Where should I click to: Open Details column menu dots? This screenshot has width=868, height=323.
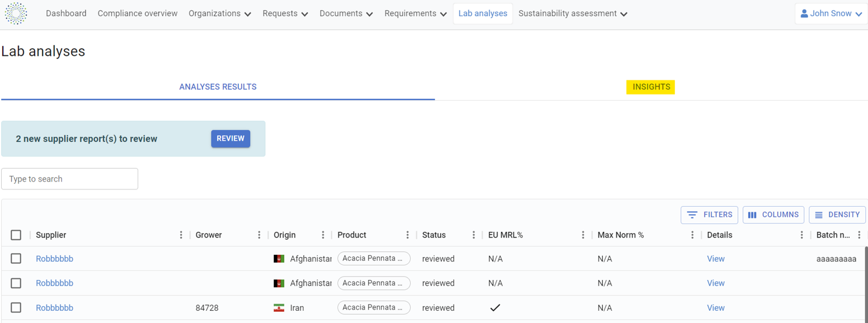802,235
